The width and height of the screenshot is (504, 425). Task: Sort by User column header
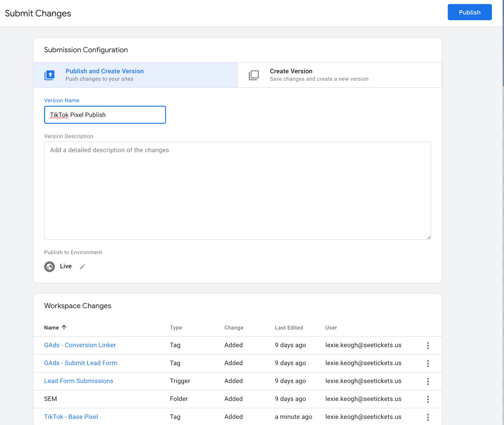tap(331, 328)
